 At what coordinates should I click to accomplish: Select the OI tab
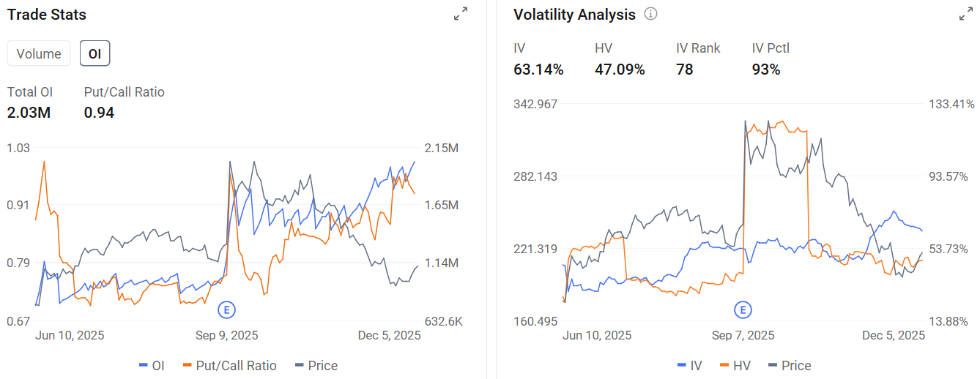coord(94,53)
